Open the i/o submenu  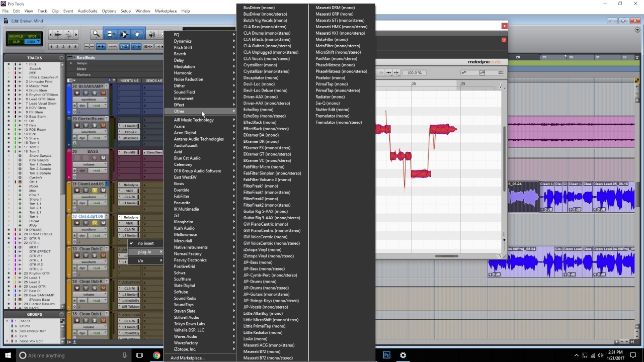click(x=146, y=260)
